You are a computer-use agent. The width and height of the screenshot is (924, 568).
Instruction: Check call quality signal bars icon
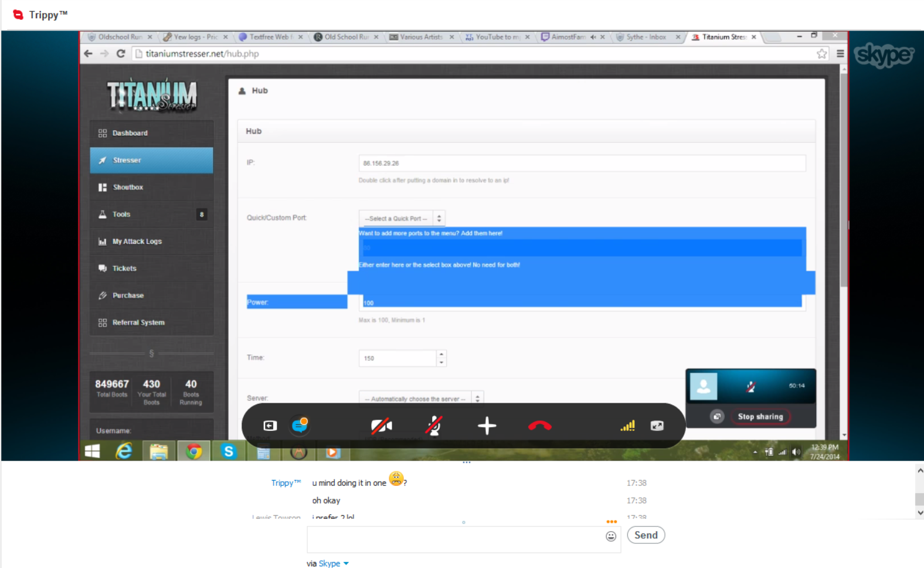(628, 426)
